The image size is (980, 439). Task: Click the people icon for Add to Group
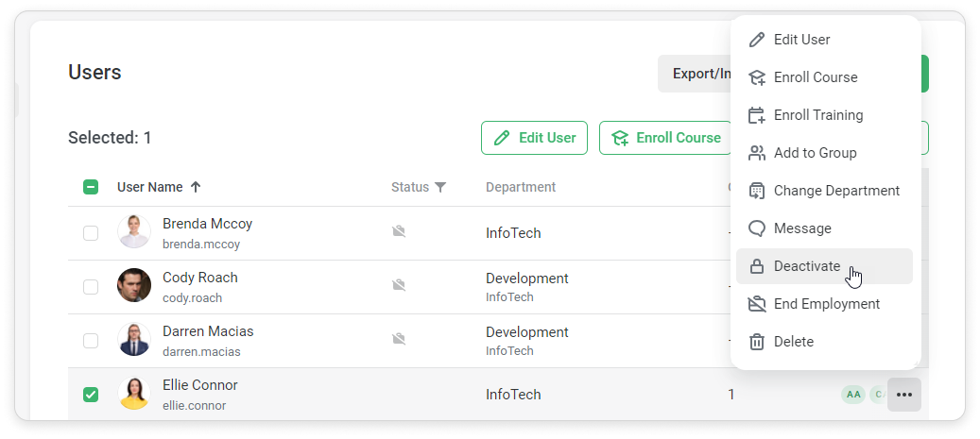coord(756,153)
